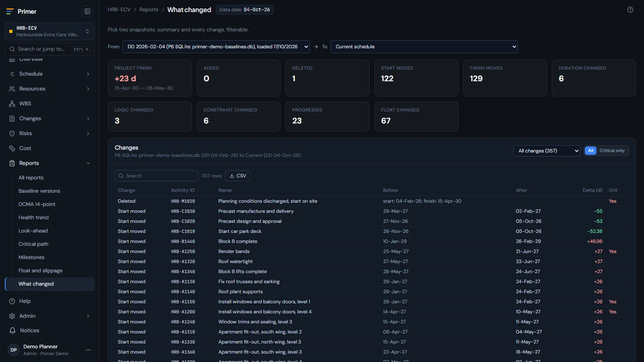Image resolution: width=644 pixels, height=362 pixels.
Task: Click Reports breadcrumb link
Action: point(149,10)
